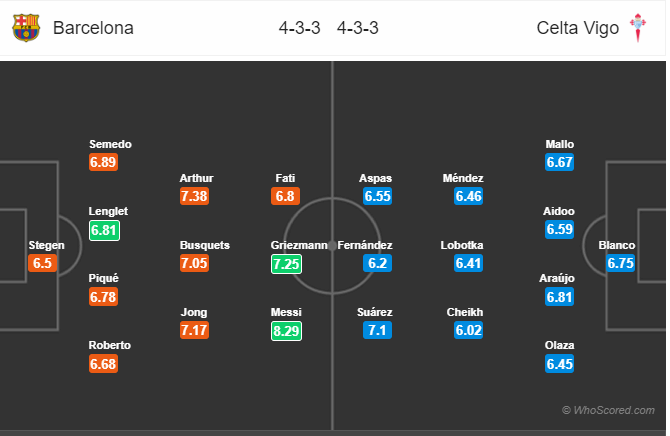Open the WhoScored.com watermark link
The height and width of the screenshot is (436, 670).
pyautogui.click(x=608, y=410)
